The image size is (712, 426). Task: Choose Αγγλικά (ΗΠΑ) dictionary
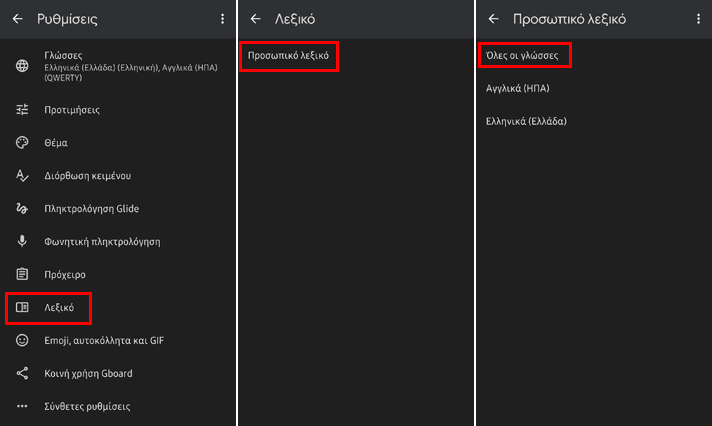click(518, 88)
